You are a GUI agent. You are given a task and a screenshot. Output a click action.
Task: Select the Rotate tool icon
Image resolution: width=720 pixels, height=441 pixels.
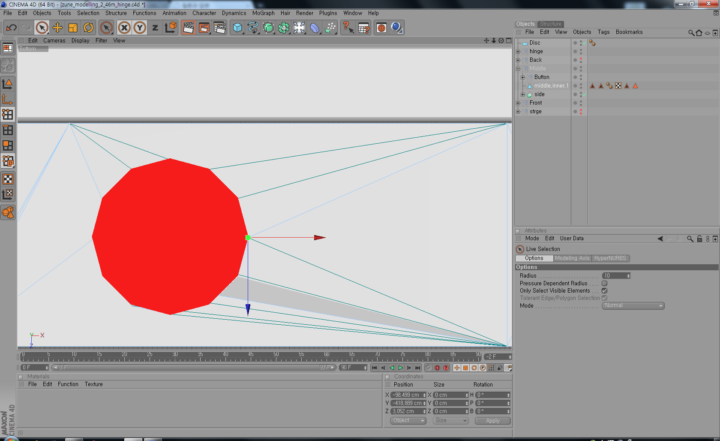click(x=88, y=28)
